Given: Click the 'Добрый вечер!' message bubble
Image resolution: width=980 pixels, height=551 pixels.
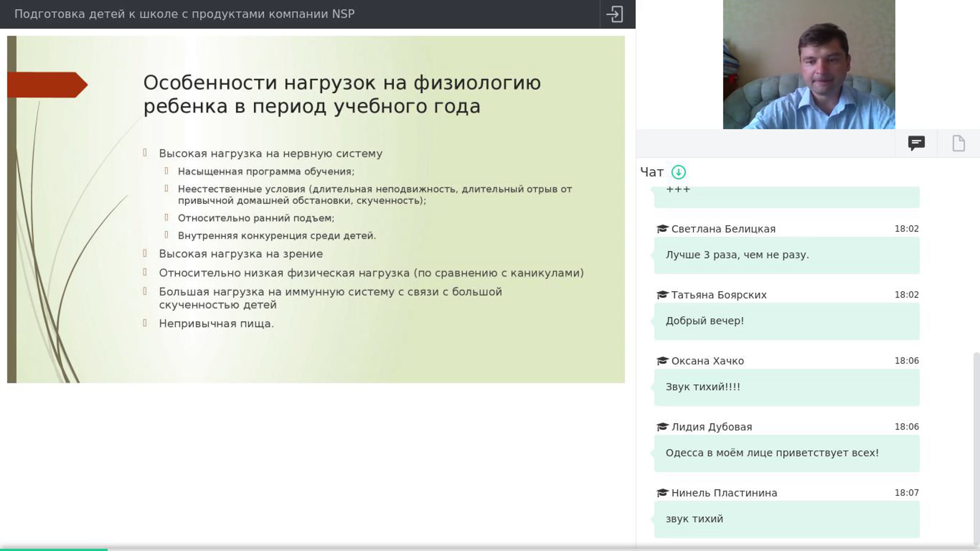Looking at the screenshot, I should click(786, 321).
